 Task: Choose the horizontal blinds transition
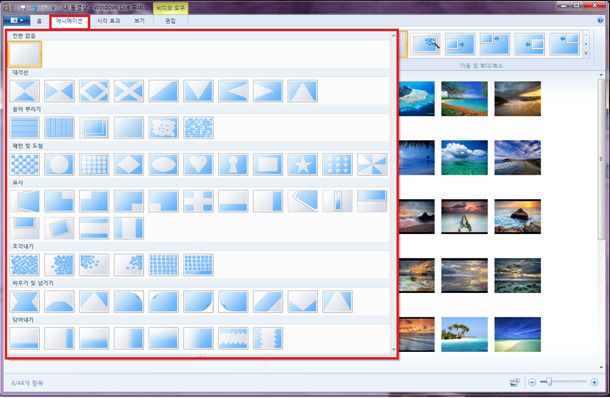click(x=25, y=128)
